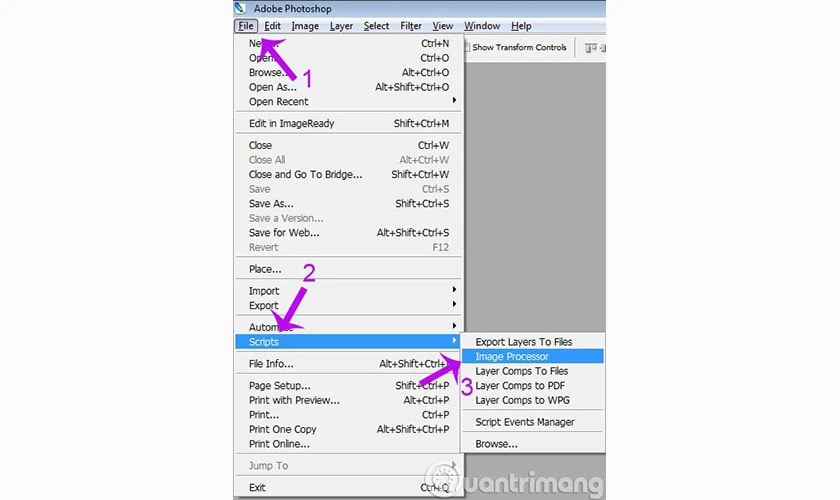Choose Print Online...
The image size is (840, 500).
coord(348,444)
